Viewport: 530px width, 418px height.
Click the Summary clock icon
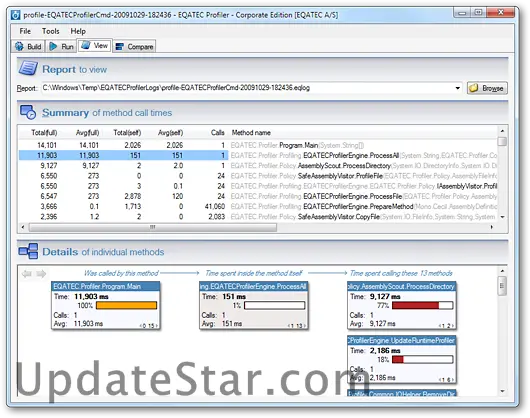point(28,112)
